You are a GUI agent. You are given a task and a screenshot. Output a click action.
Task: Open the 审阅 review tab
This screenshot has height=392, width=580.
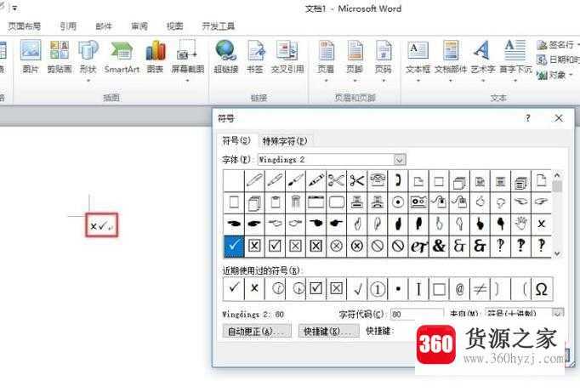point(139,26)
